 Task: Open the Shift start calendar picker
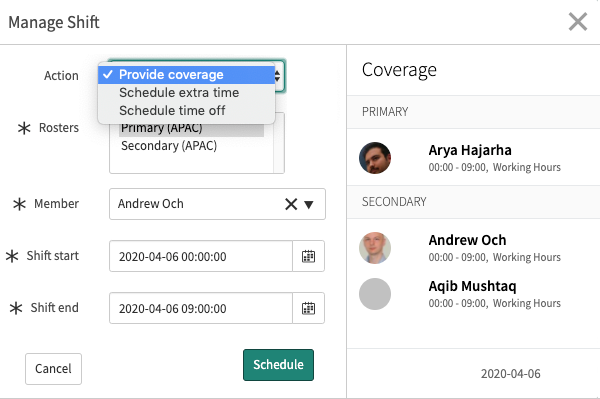pos(308,256)
